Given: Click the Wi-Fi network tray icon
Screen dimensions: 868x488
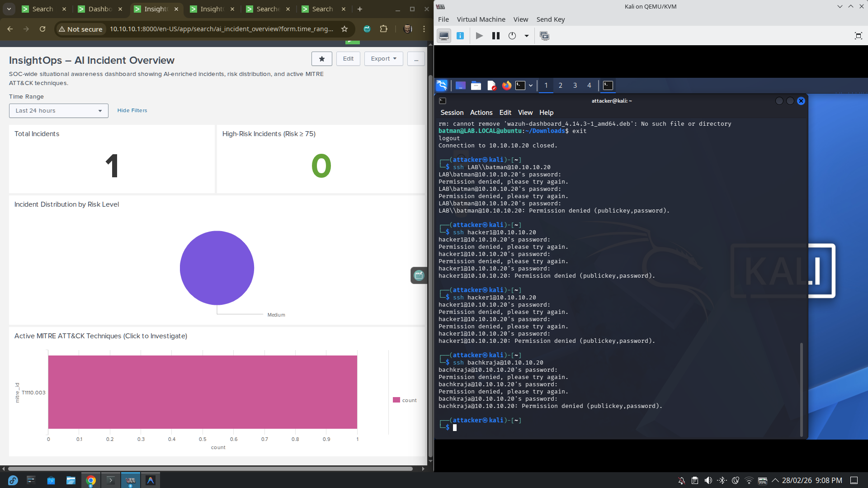Looking at the screenshot, I should click(x=749, y=480).
